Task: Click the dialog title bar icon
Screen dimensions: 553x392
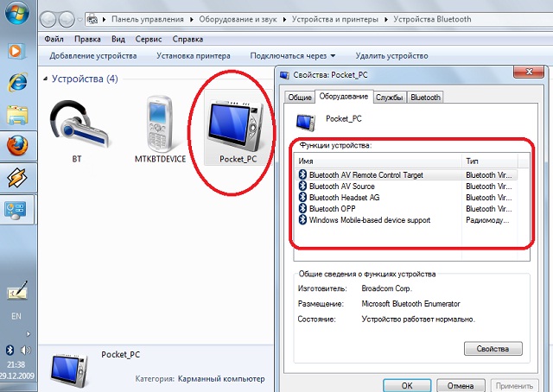Action: tap(284, 75)
